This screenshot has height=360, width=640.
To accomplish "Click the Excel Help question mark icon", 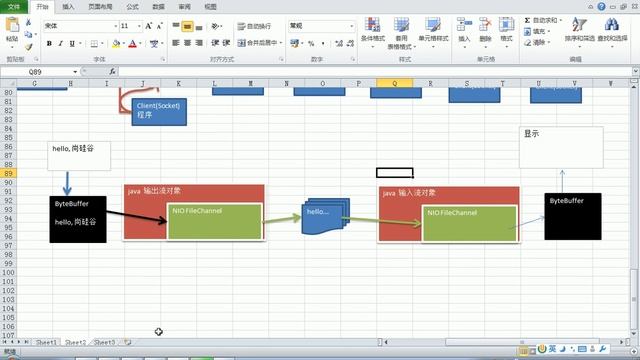I will coord(601,7).
